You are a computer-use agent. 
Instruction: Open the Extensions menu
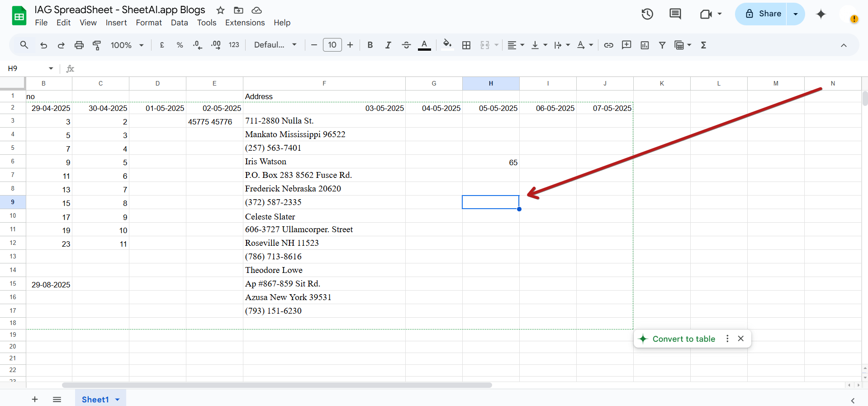pyautogui.click(x=245, y=23)
